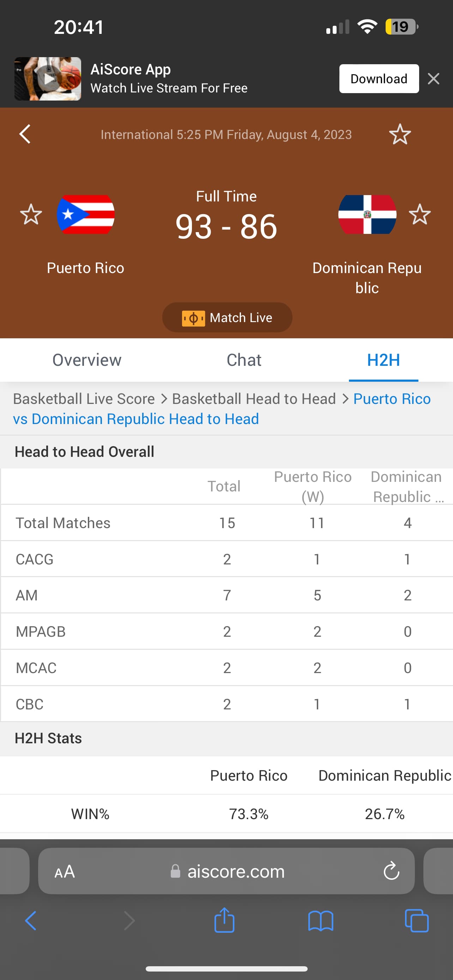The height and width of the screenshot is (980, 453).
Task: Toggle favorite star for Puerto Rico
Action: tap(31, 214)
